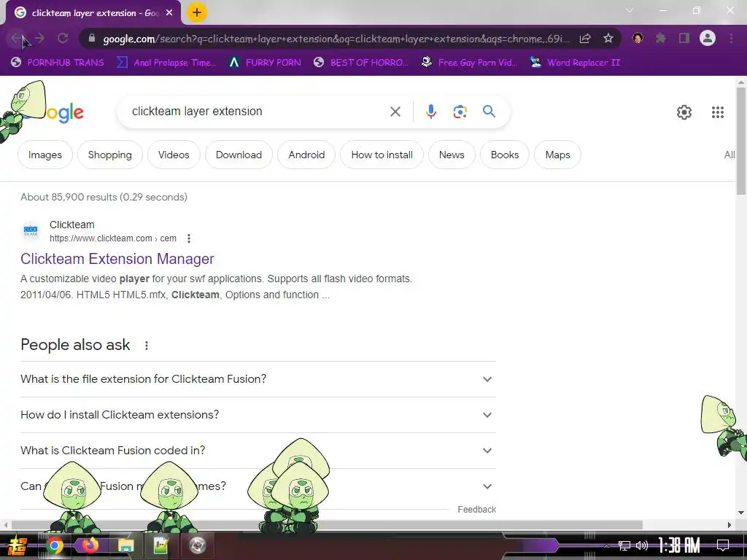This screenshot has width=747, height=560.
Task: Clear the search box text
Action: [x=395, y=112]
